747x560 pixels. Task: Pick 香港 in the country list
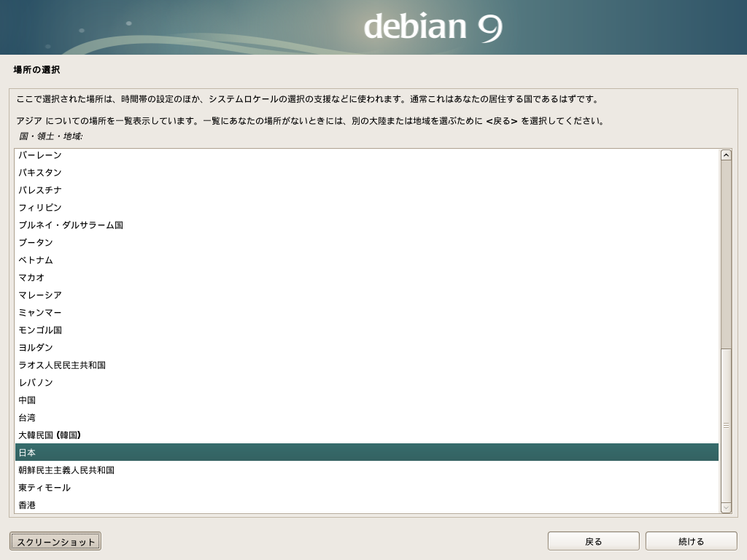pos(366,505)
